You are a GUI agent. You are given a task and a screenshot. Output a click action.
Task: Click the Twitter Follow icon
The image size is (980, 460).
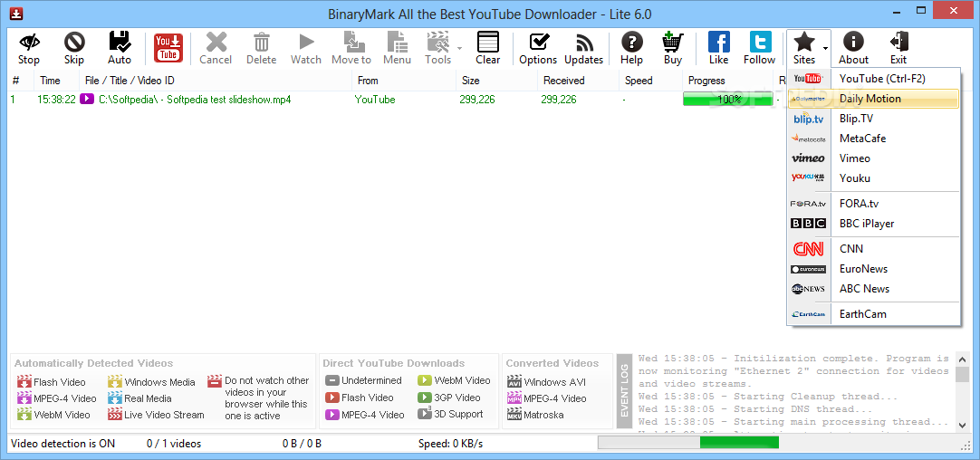click(760, 43)
